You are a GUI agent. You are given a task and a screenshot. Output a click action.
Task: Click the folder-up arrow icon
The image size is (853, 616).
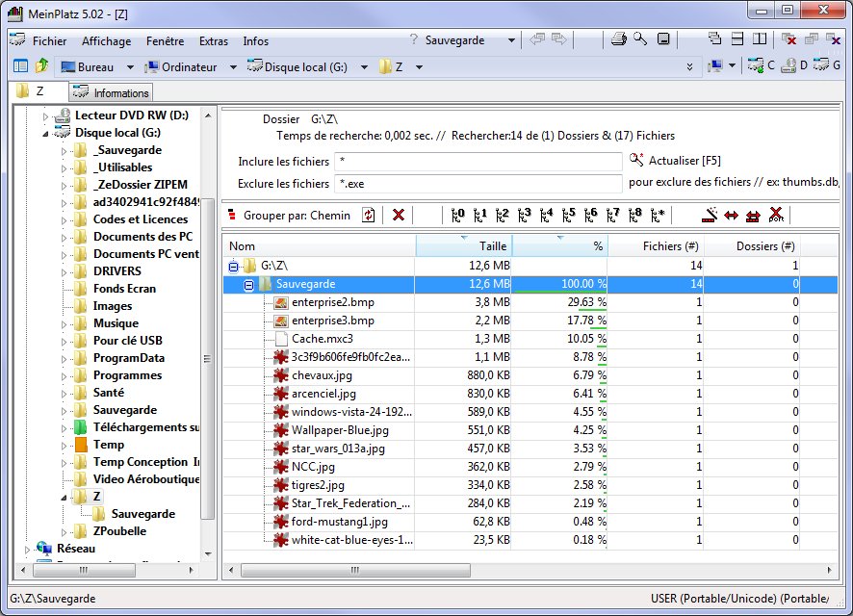42,66
